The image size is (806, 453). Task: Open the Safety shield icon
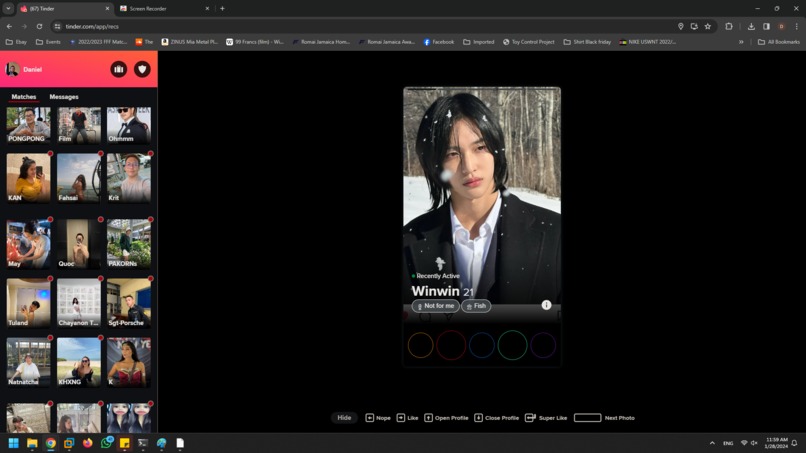tap(142, 69)
